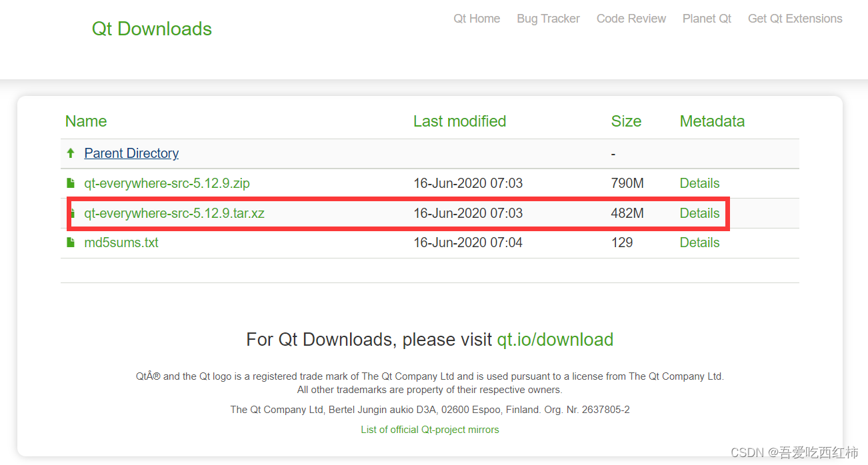Open Code Review in navigation
This screenshot has height=465, width=868.
631,19
